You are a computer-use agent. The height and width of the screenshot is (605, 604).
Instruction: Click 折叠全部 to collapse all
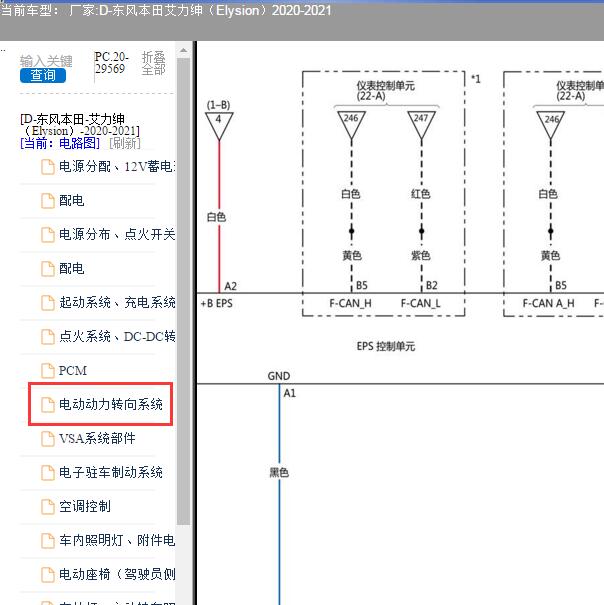point(154,63)
